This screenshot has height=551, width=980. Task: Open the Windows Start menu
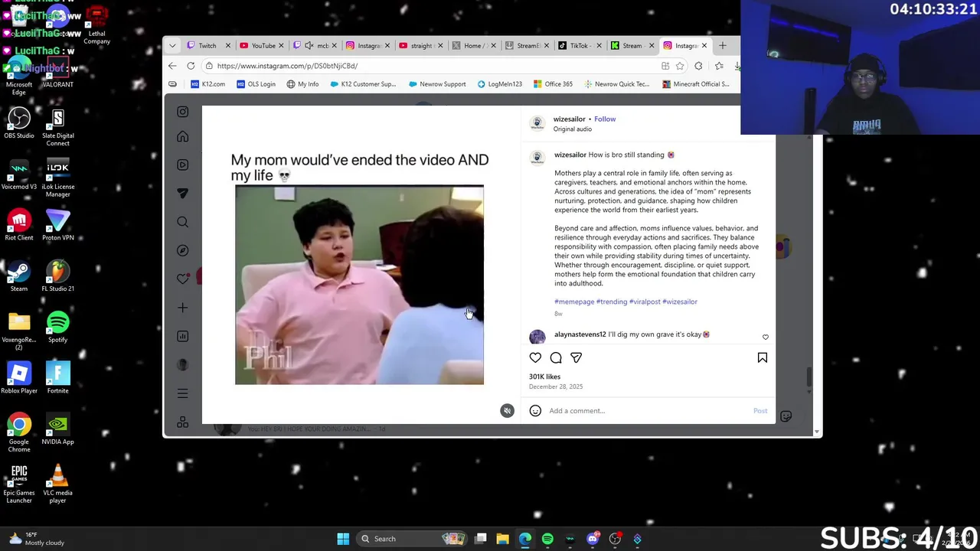343,539
